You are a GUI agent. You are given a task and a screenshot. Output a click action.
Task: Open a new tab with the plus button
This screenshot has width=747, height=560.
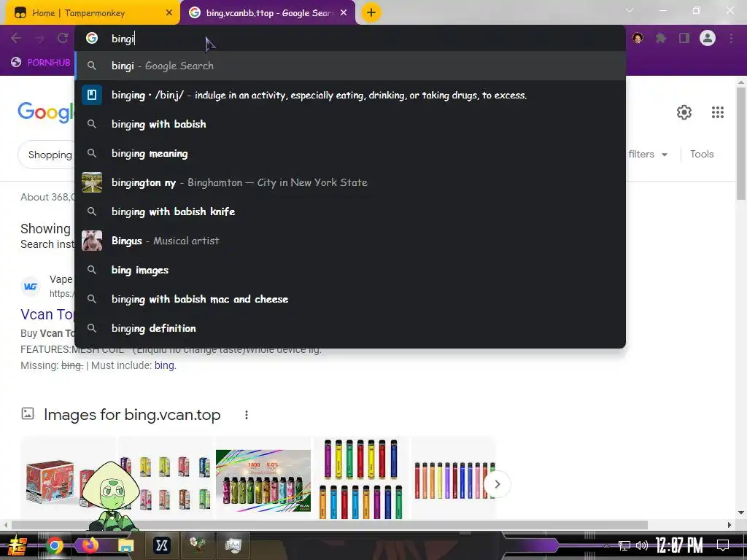click(x=371, y=12)
